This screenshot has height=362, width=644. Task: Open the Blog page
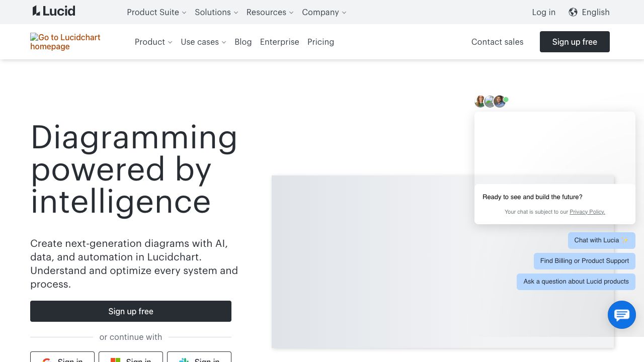click(243, 42)
